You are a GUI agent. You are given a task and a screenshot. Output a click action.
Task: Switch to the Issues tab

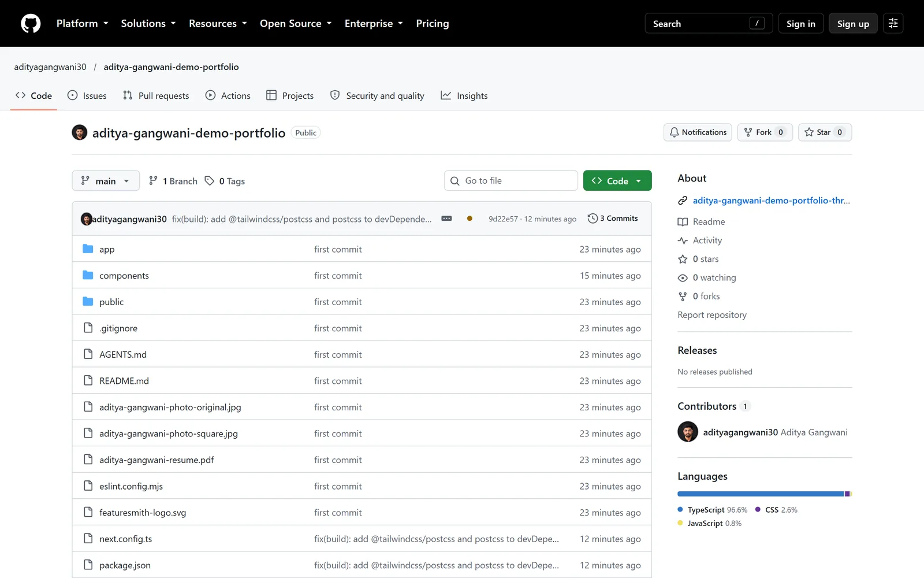pyautogui.click(x=87, y=95)
